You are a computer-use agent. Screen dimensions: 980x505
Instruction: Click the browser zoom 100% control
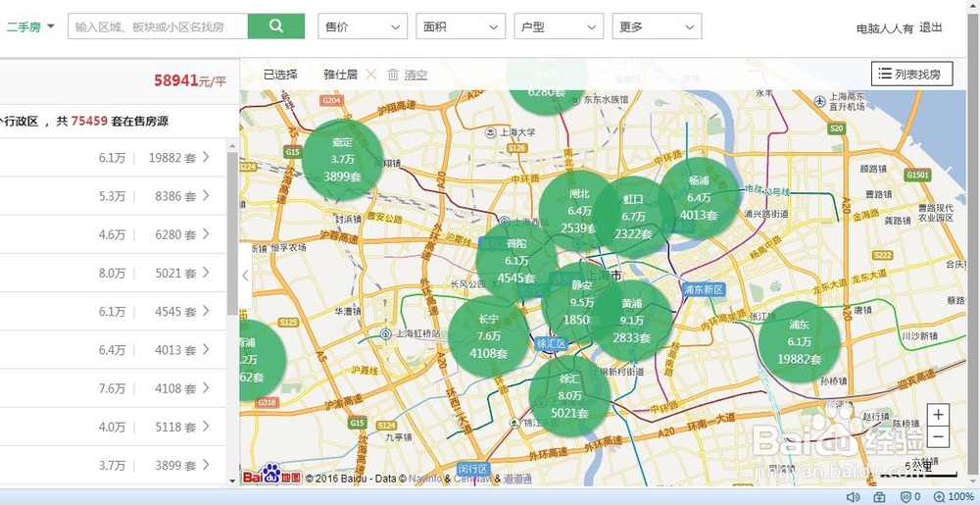pyautogui.click(x=955, y=497)
